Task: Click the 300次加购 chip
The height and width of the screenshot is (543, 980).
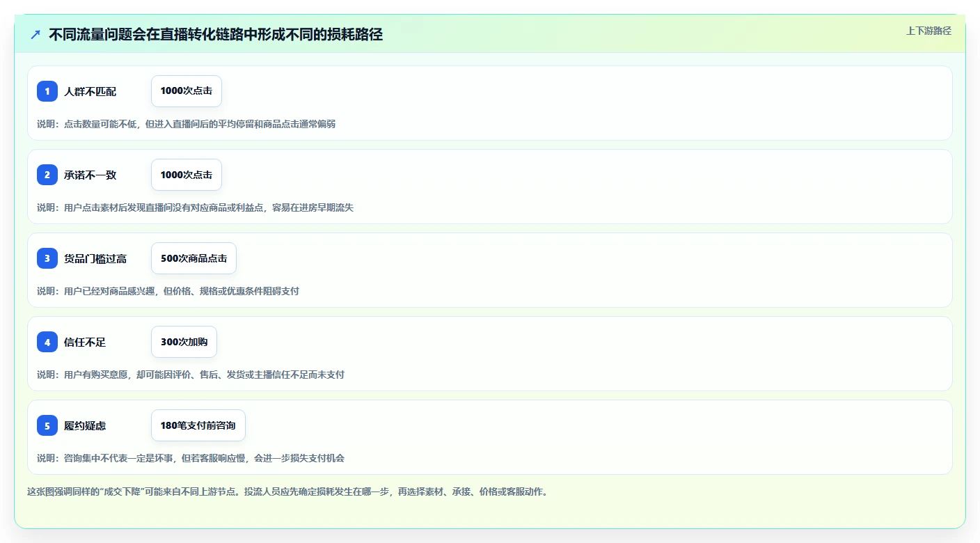Action: (184, 342)
